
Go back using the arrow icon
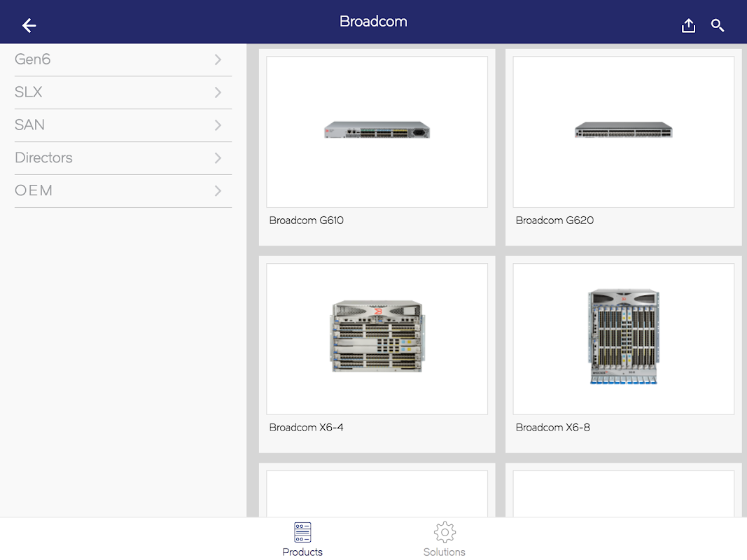tap(29, 25)
